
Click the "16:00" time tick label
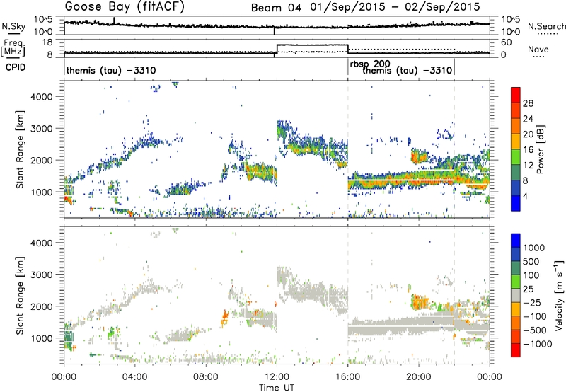coord(347,377)
